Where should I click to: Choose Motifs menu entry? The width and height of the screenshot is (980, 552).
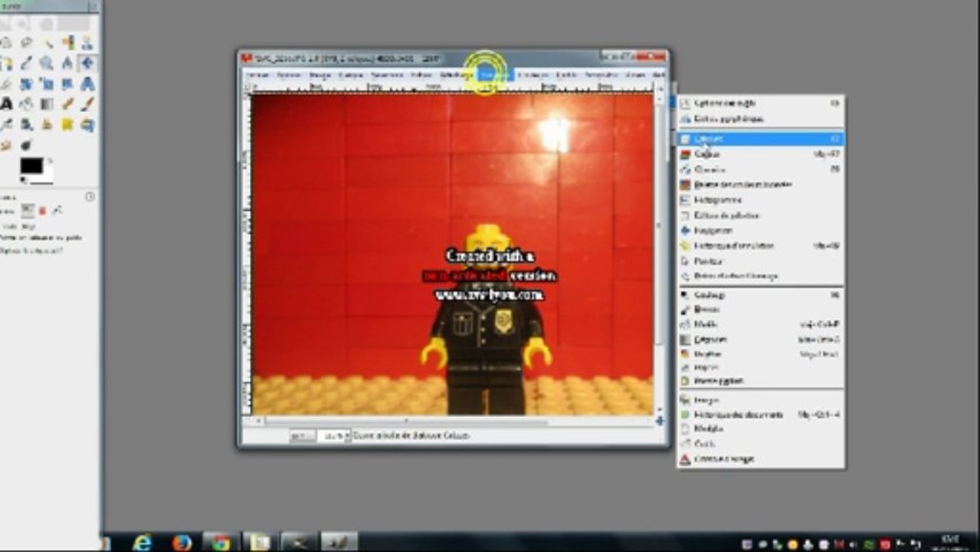point(759,324)
